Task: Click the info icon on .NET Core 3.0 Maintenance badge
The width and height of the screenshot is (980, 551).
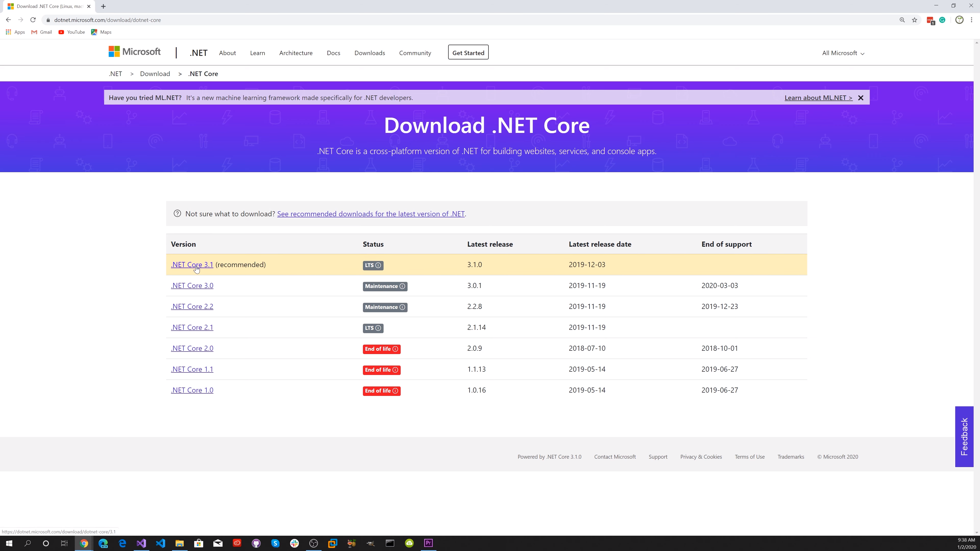Action: point(402,286)
